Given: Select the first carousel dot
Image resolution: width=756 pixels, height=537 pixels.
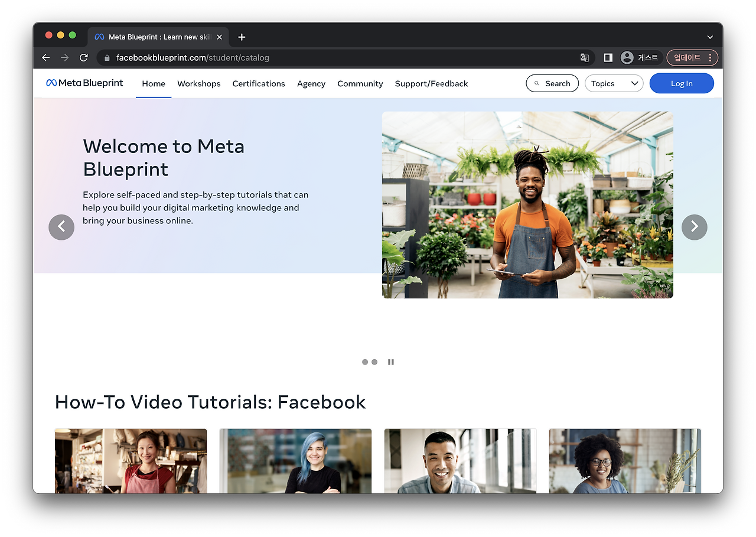Looking at the screenshot, I should 365,362.
